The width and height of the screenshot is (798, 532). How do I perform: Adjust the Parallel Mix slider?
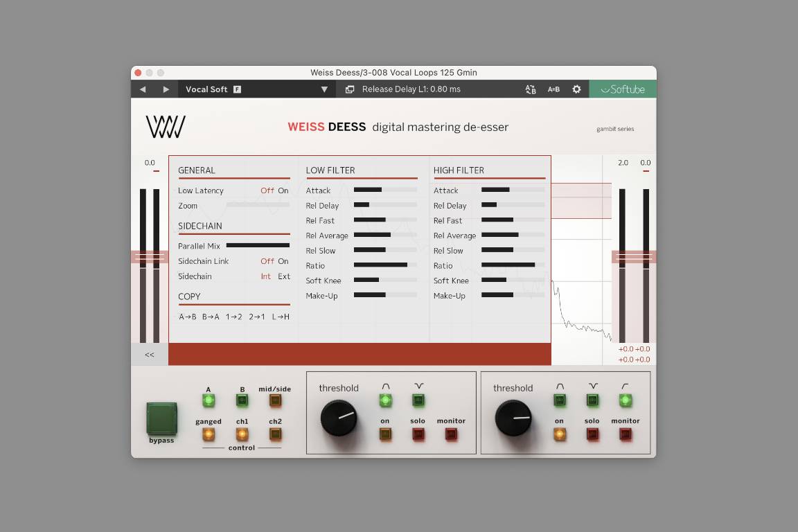pyautogui.click(x=258, y=245)
